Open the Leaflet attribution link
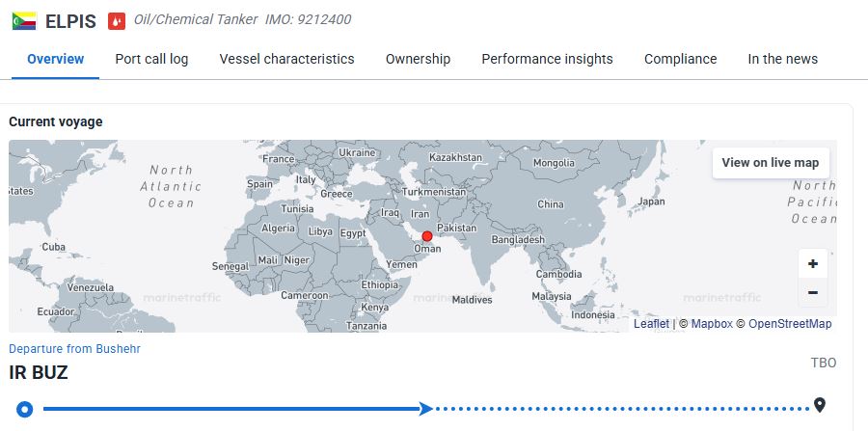The height and width of the screenshot is (431, 868). click(x=651, y=324)
